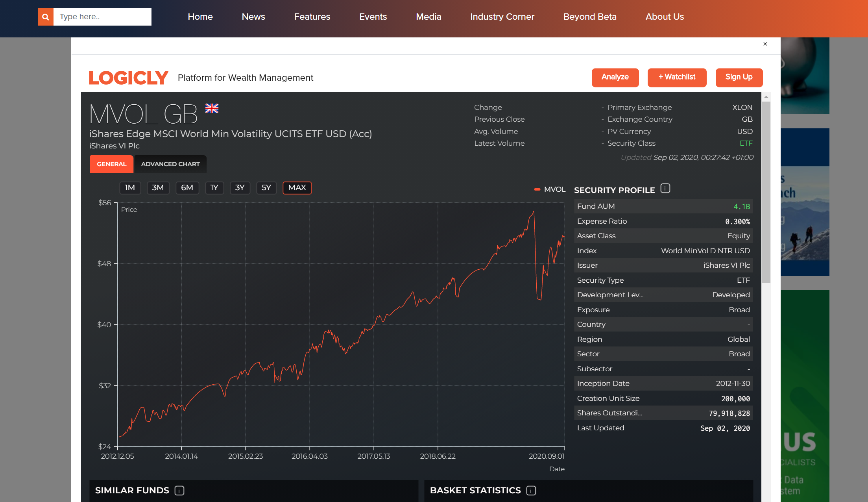
Task: Click the green ad banner on the right
Action: coord(805,396)
